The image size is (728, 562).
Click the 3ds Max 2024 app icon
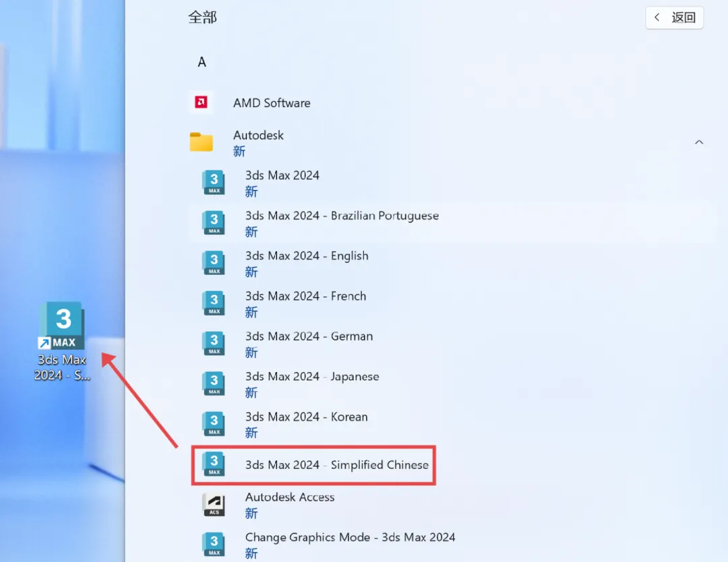pyautogui.click(x=214, y=183)
